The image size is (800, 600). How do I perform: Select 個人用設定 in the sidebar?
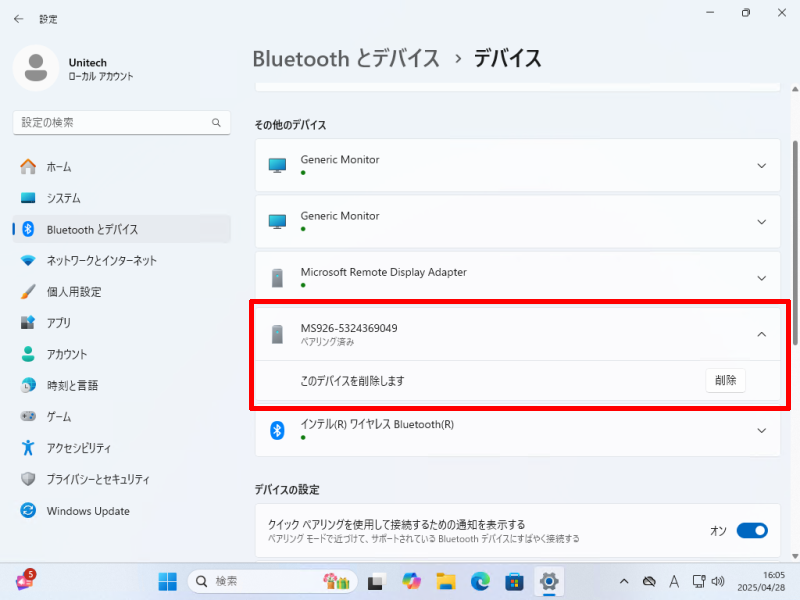(x=74, y=292)
